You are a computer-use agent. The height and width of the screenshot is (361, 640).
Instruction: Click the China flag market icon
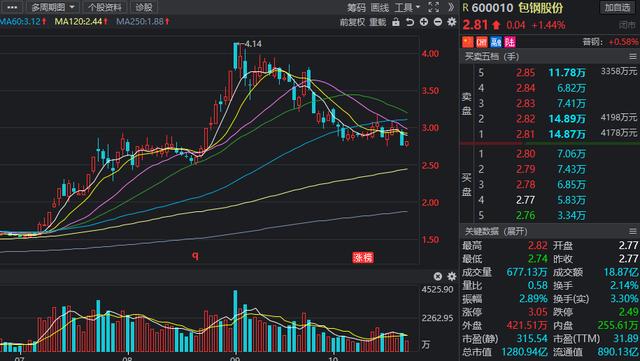click(x=468, y=42)
